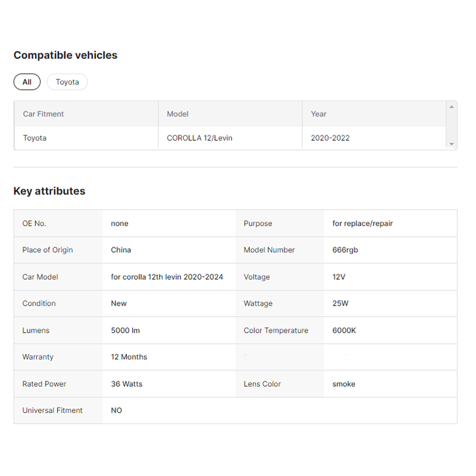The image size is (476, 476).
Task: Click the vehicles table scrollbar track
Action: pyautogui.click(x=452, y=126)
